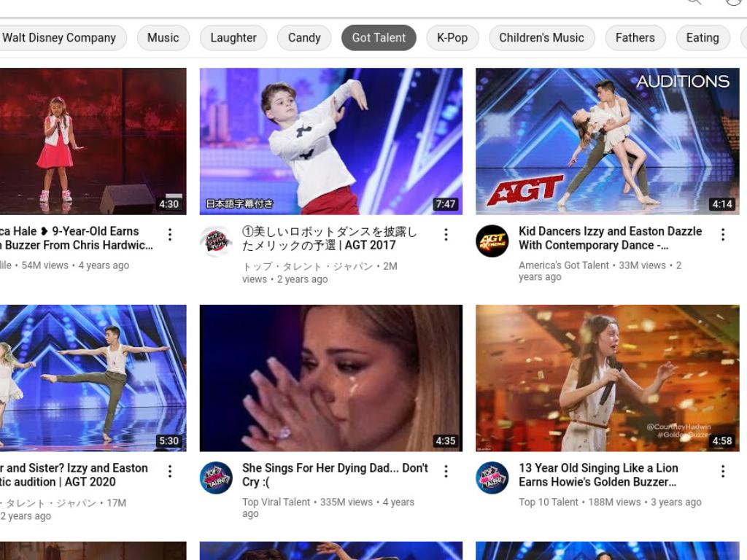The width and height of the screenshot is (747, 560).
Task: Open title 'Kid Dancers Izzy and Easton Dazzle'
Action: pyautogui.click(x=611, y=238)
